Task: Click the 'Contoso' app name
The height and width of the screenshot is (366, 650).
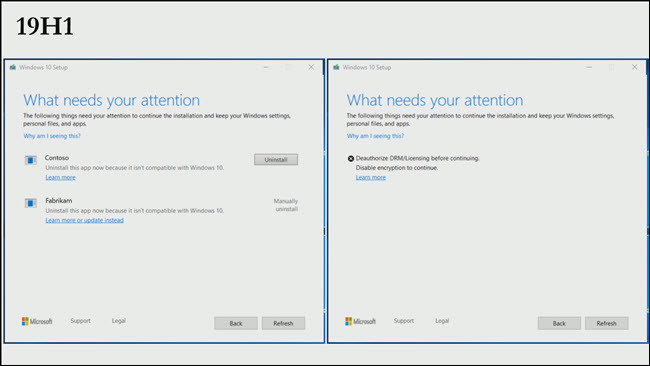Action: [x=57, y=158]
